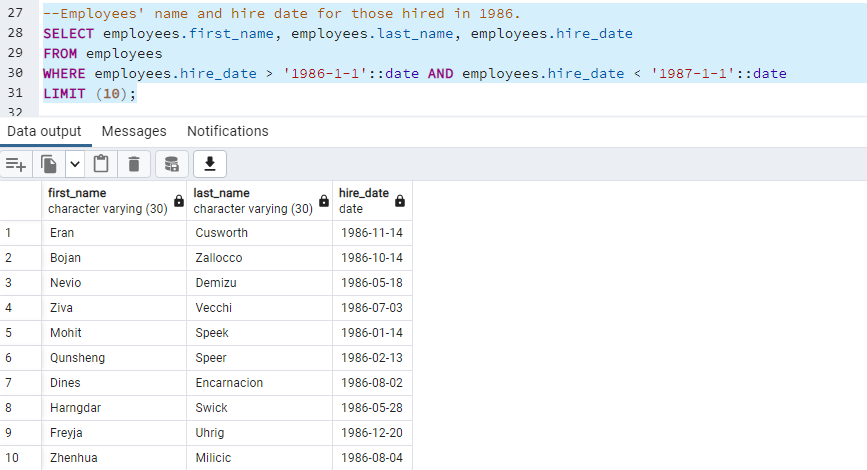
Task: Click the Delete trash icon
Action: [x=134, y=164]
